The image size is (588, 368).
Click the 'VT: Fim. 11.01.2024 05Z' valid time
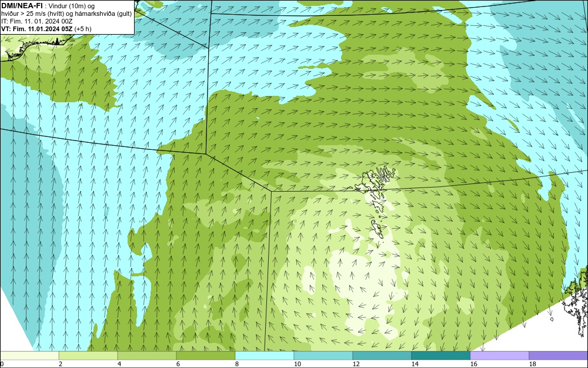(x=37, y=29)
